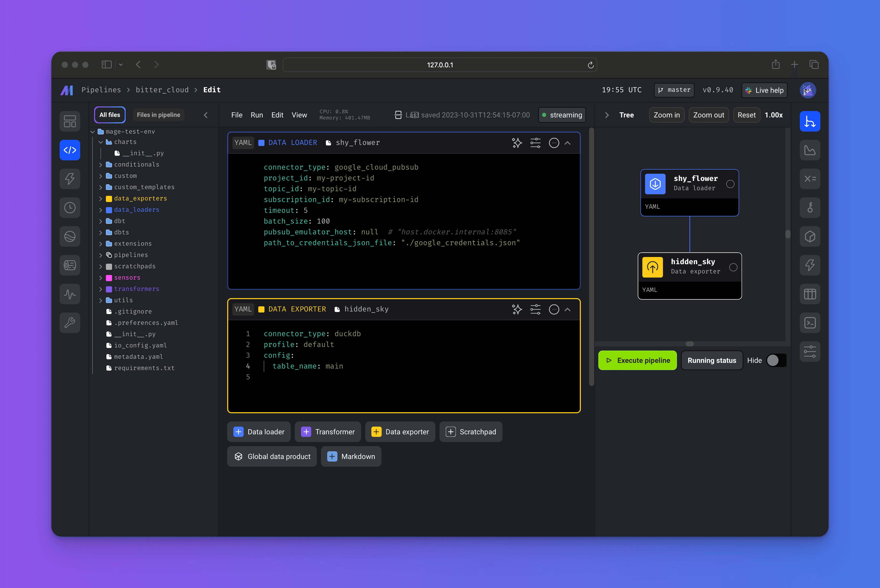This screenshot has width=880, height=588.
Task: Click the Running status button
Action: (x=712, y=360)
